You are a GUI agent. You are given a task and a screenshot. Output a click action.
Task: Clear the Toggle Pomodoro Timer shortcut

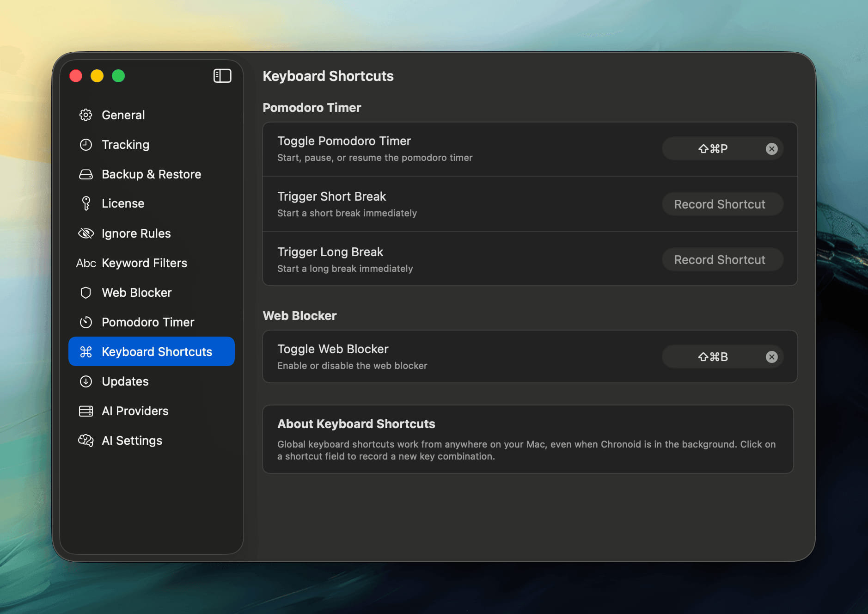(771, 149)
